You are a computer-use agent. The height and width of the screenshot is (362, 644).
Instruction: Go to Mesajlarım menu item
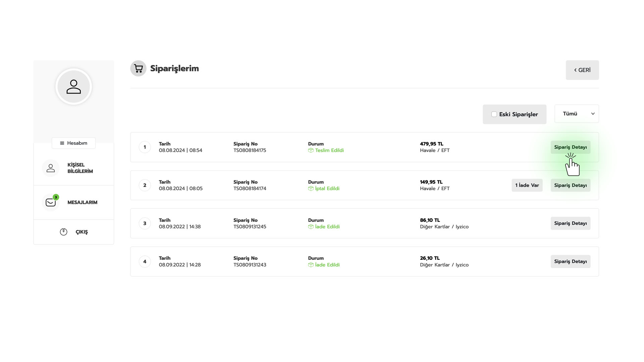82,202
